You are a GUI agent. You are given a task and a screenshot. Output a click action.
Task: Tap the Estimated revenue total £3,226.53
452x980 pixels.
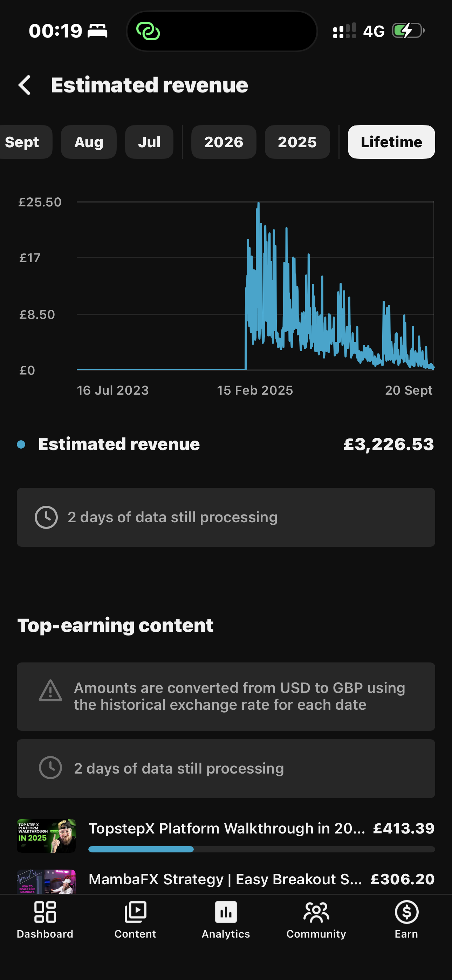click(389, 444)
